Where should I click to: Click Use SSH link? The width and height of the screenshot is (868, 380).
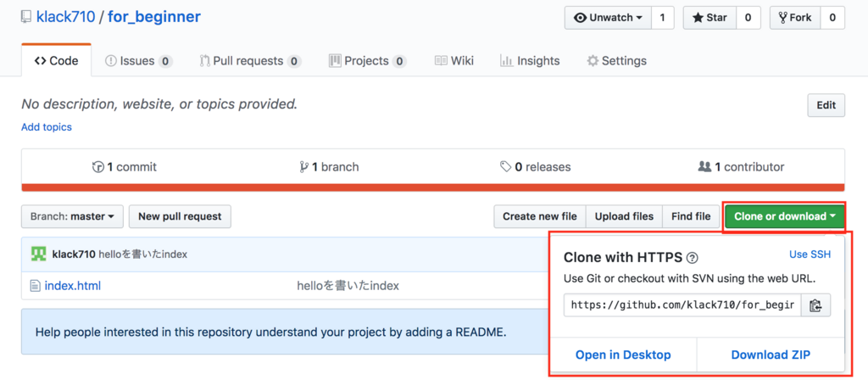(x=810, y=254)
